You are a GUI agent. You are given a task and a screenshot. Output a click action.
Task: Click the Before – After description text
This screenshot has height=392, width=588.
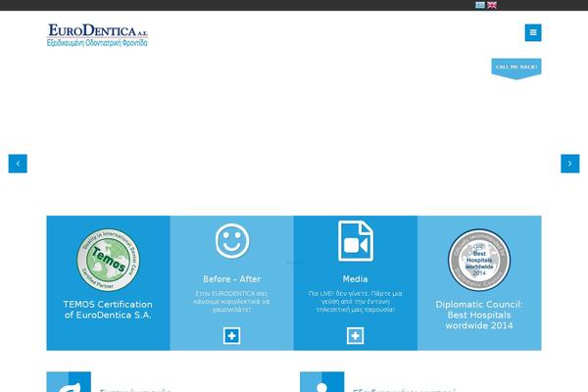[231, 302]
